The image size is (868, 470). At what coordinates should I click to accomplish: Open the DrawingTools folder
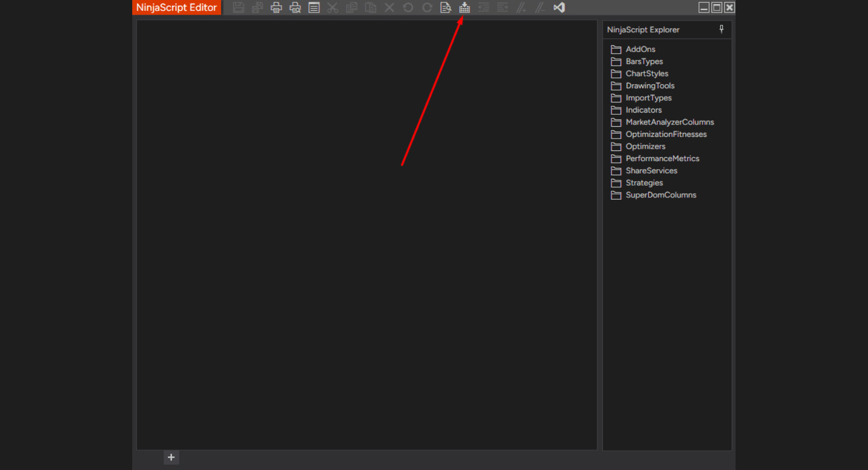(643, 86)
